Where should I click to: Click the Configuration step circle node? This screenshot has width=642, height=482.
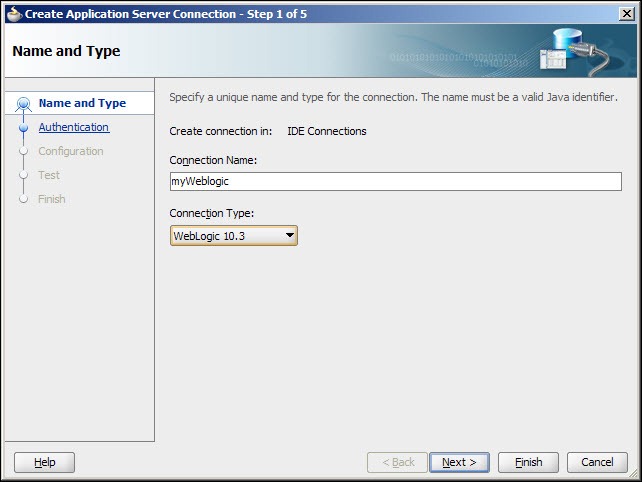[23, 151]
